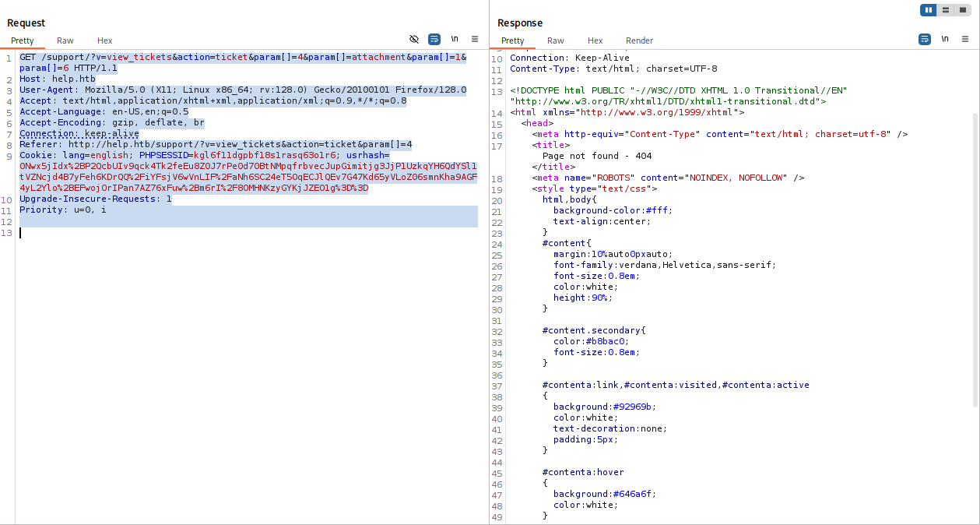This screenshot has height=525, width=980.
Task: Click the empty line 13 in request editor
Action: pyautogui.click(x=248, y=232)
